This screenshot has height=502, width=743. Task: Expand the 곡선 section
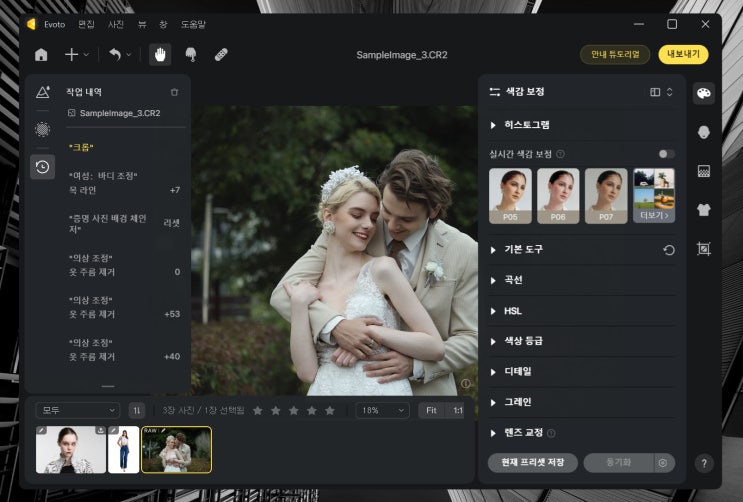pos(582,280)
